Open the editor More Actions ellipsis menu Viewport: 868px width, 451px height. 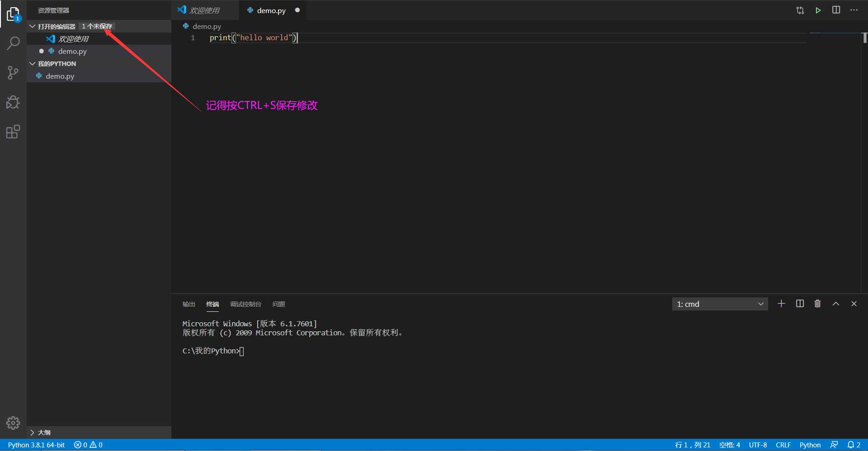pyautogui.click(x=854, y=10)
